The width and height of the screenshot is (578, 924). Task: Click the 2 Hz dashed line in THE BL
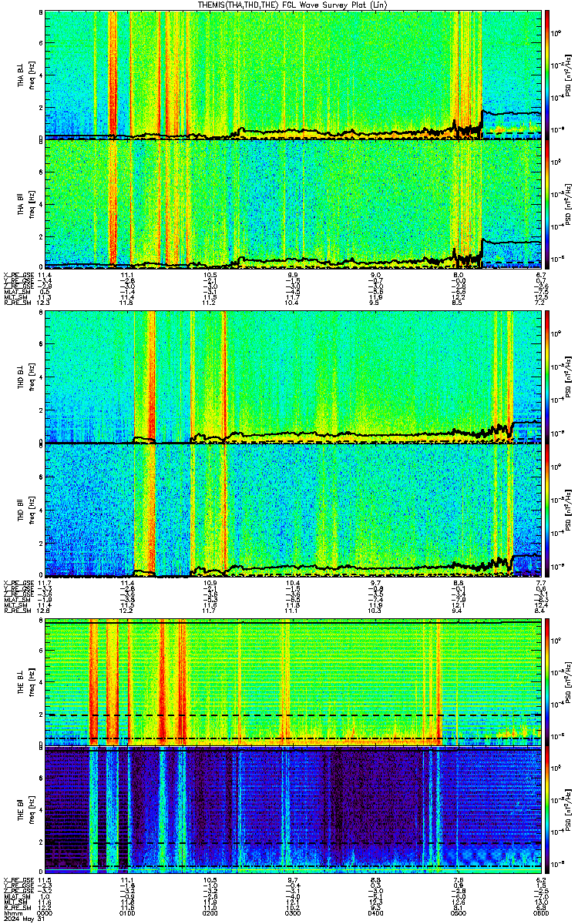pos(294,715)
